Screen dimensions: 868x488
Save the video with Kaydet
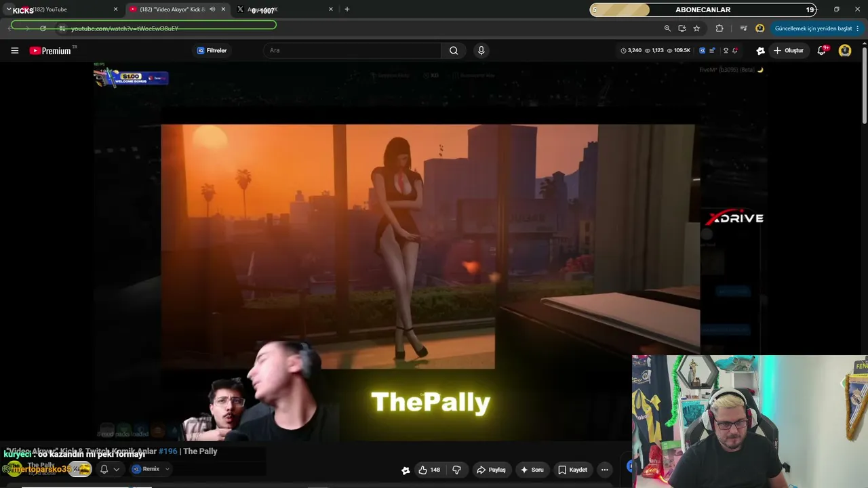(573, 470)
